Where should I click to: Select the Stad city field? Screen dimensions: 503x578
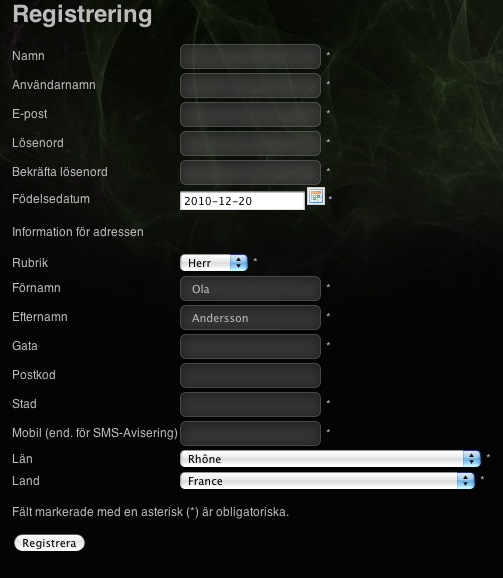(x=250, y=404)
